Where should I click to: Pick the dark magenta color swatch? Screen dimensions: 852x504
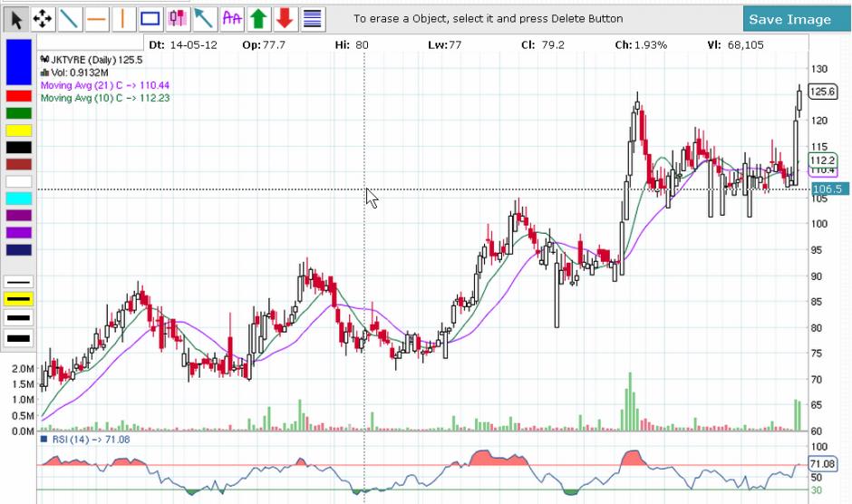(19, 216)
